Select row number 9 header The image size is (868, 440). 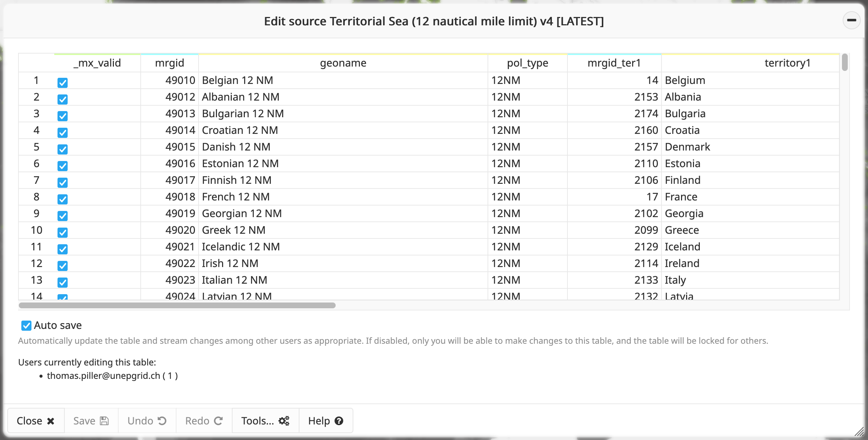pyautogui.click(x=36, y=213)
